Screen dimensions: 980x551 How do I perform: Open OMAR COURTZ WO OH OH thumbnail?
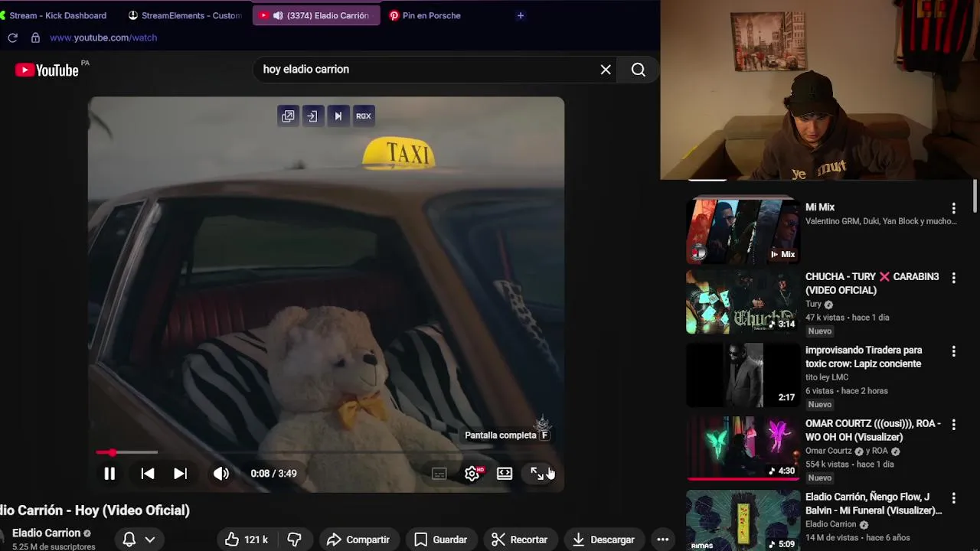tap(743, 448)
